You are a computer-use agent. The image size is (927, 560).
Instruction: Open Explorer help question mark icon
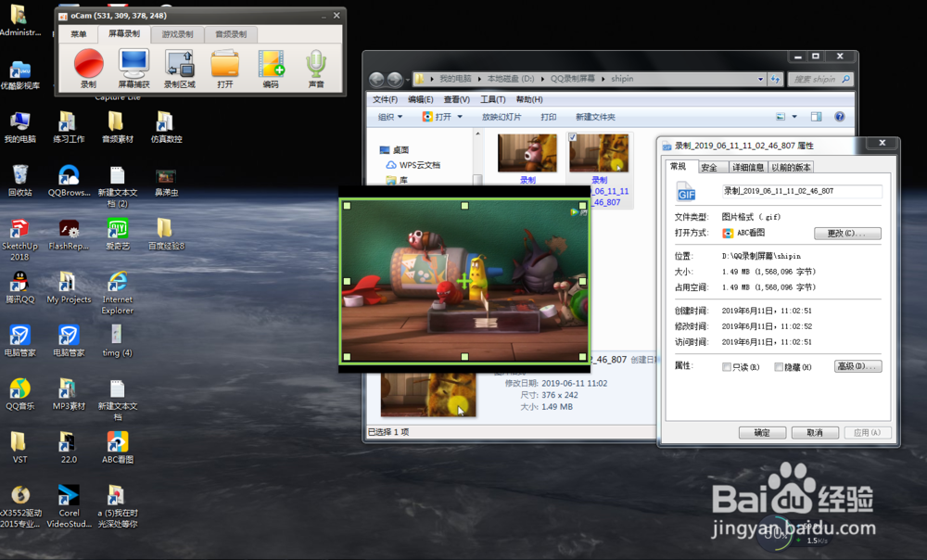click(840, 117)
